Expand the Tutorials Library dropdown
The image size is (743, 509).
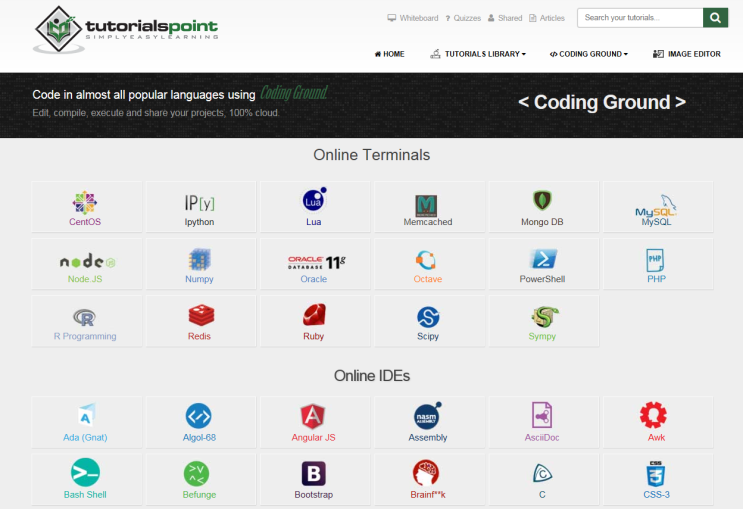478,54
